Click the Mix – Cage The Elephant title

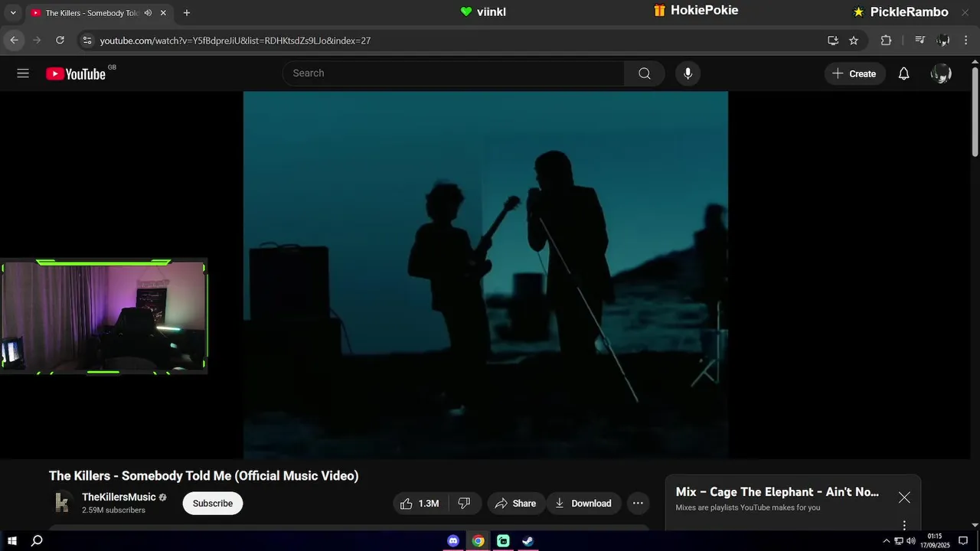pos(777,492)
